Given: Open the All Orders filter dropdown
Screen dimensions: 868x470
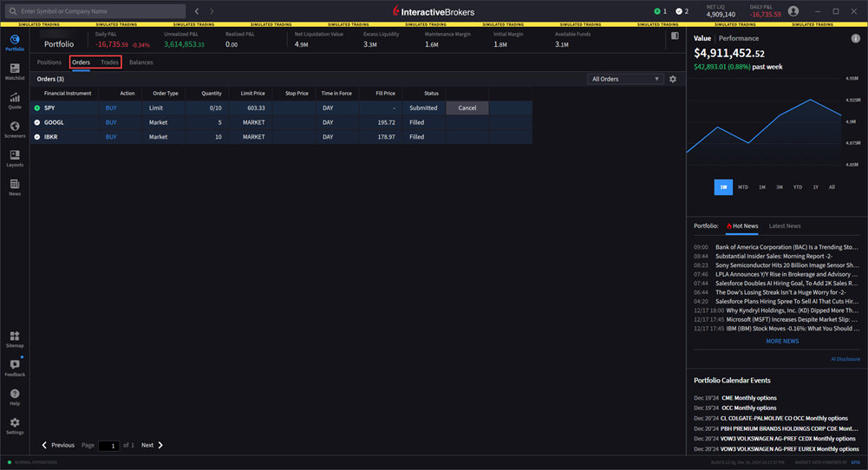Looking at the screenshot, I should pyautogui.click(x=625, y=79).
